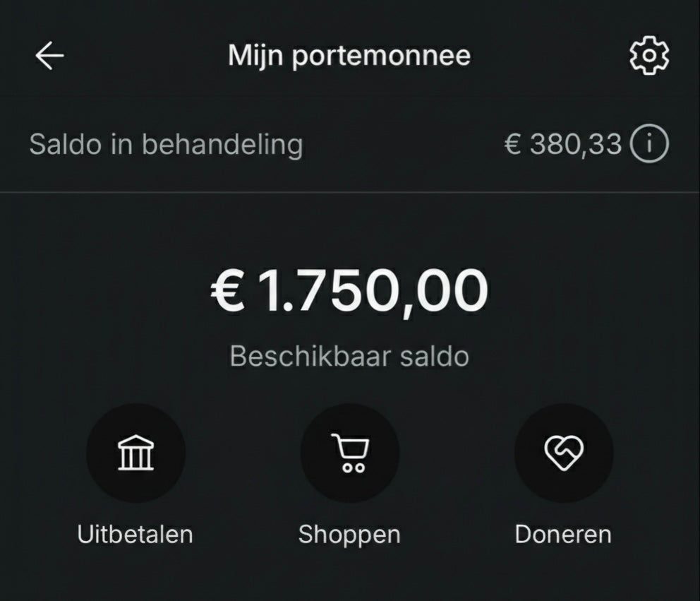Click the Uitbetalen label
This screenshot has height=601, width=700.
tap(135, 534)
